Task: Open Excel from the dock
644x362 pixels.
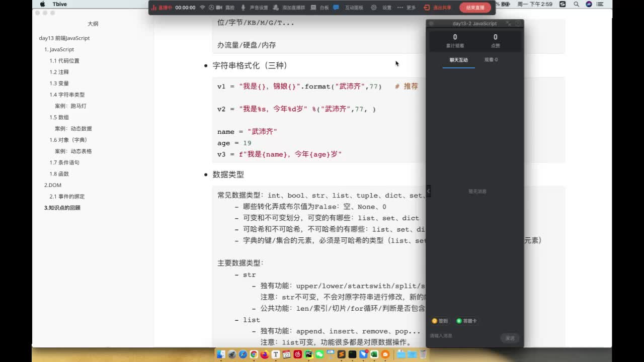Action: click(374, 354)
